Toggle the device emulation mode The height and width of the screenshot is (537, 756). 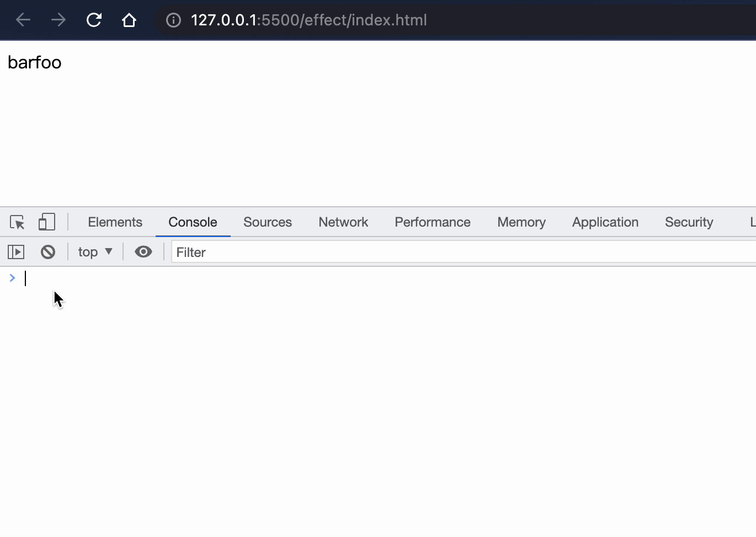[46, 222]
